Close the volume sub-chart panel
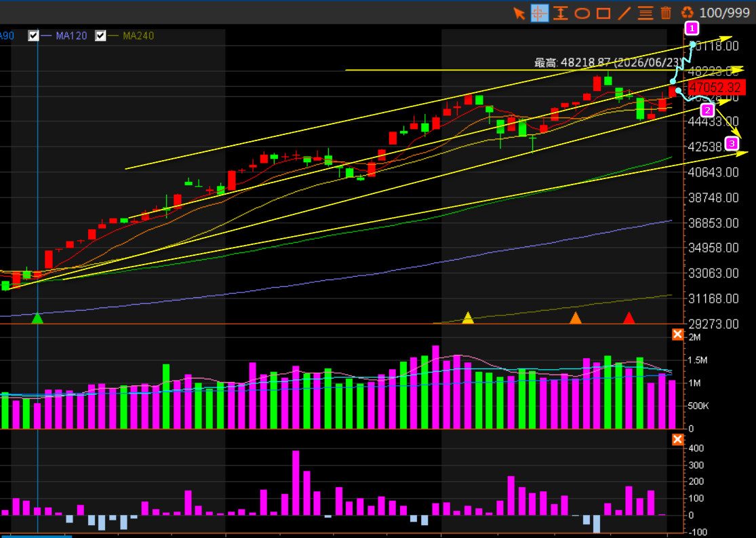Screen dimensions: 756x538 click(x=677, y=334)
